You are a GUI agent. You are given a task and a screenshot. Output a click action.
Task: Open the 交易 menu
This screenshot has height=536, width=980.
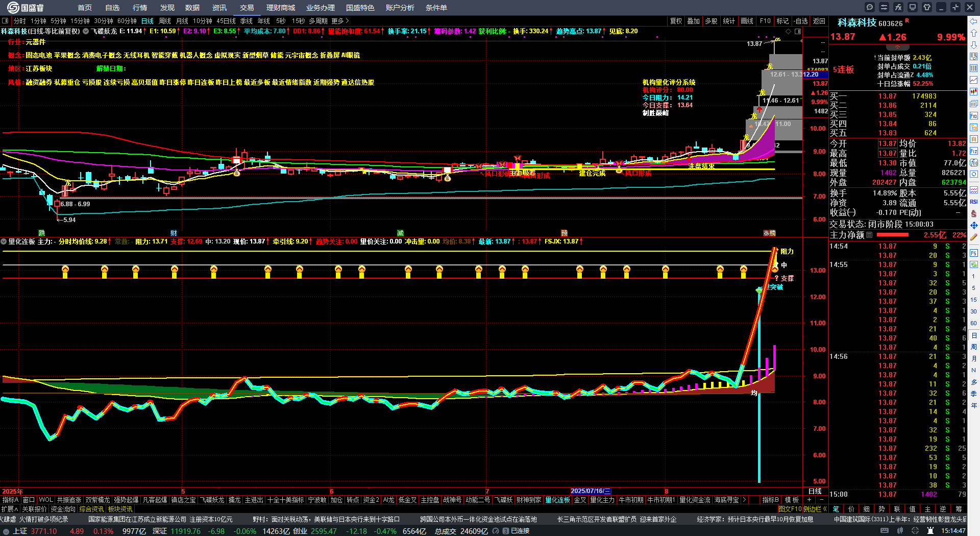click(x=247, y=8)
